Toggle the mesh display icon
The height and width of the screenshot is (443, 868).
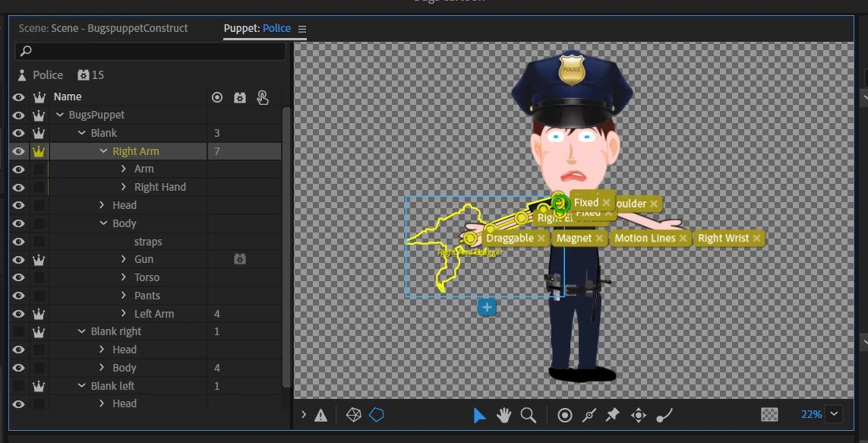click(x=353, y=415)
